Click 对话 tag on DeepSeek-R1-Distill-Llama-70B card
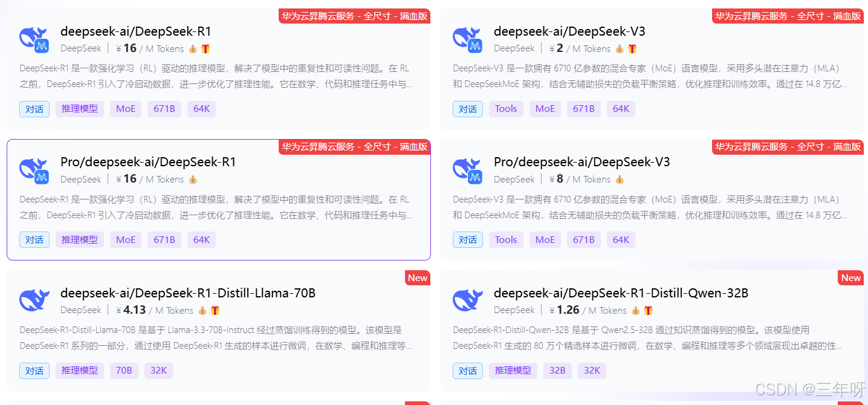Viewport: 868px width, 405px height. click(34, 371)
